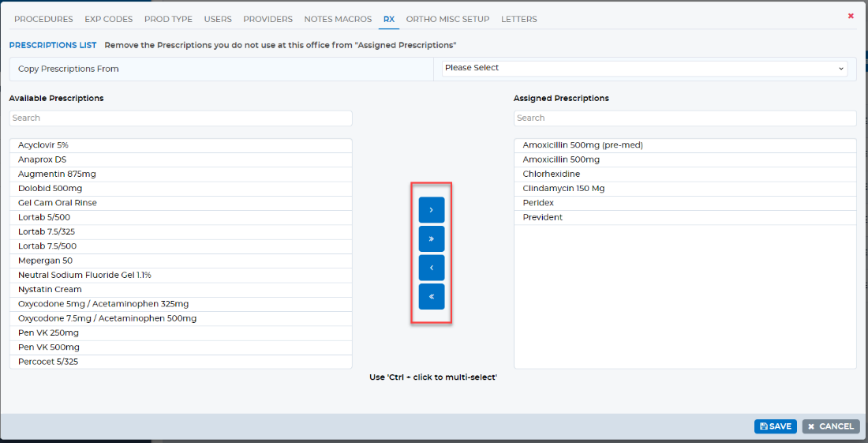Move all prescriptions to Assigned with double right arrow
This screenshot has height=443, width=868.
point(431,238)
